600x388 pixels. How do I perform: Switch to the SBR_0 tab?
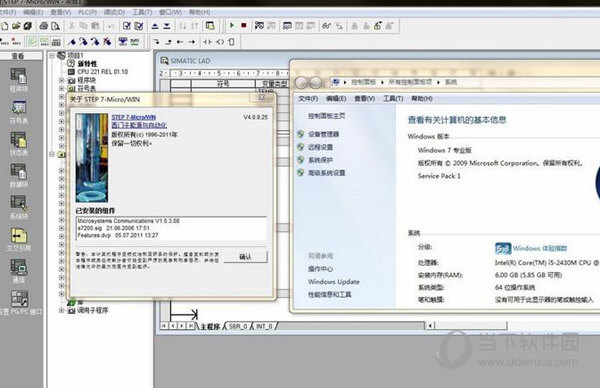(238, 326)
